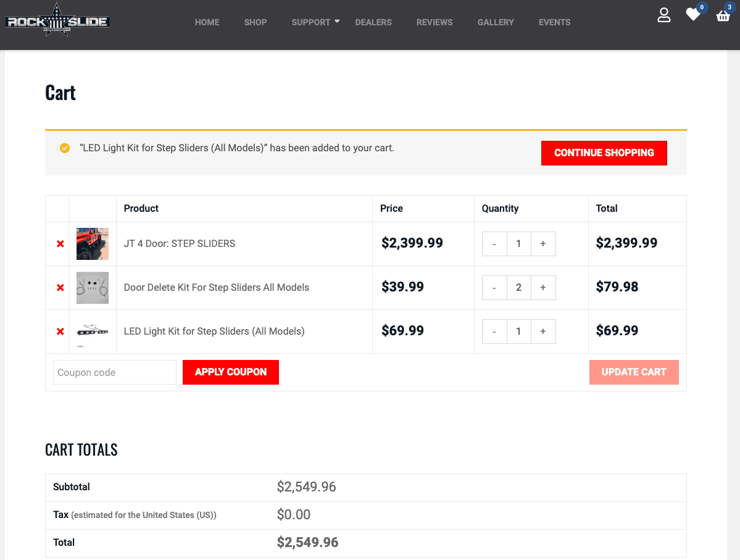Open the Events page
This screenshot has width=740, height=560.
tap(554, 22)
